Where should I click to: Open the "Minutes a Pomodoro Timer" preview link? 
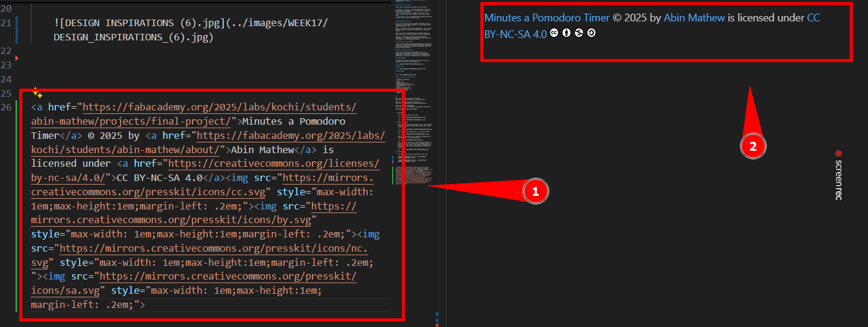click(547, 18)
